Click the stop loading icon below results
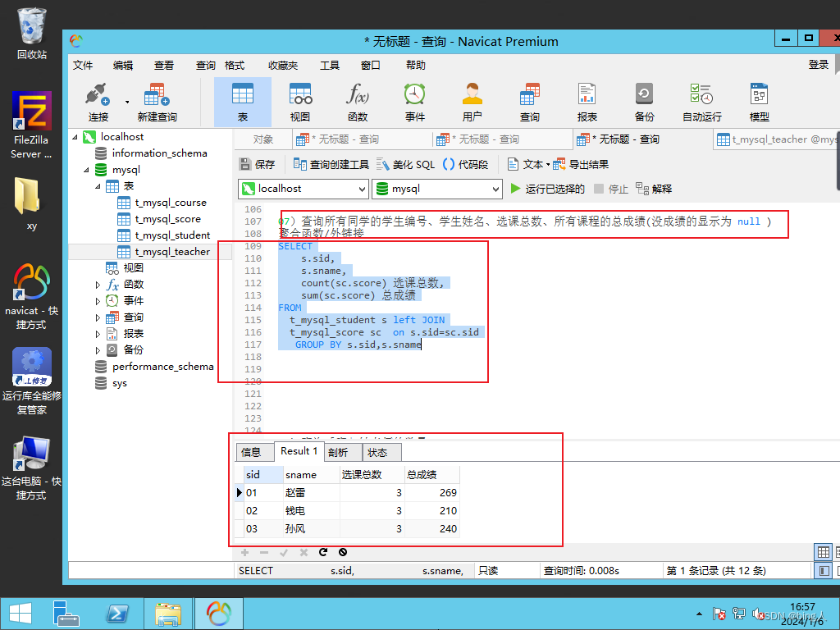The image size is (840, 630). pyautogui.click(x=343, y=552)
